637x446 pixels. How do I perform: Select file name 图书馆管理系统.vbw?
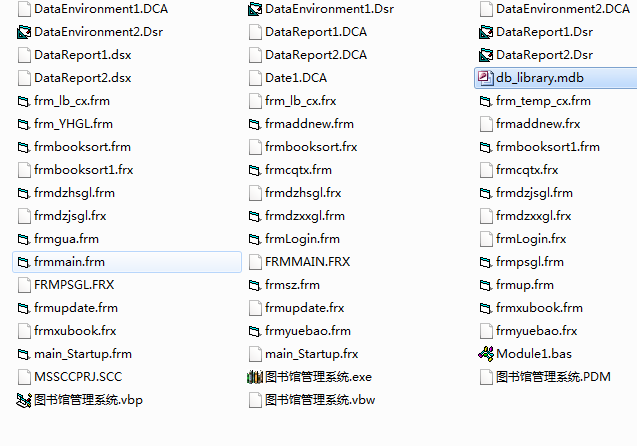(x=320, y=400)
